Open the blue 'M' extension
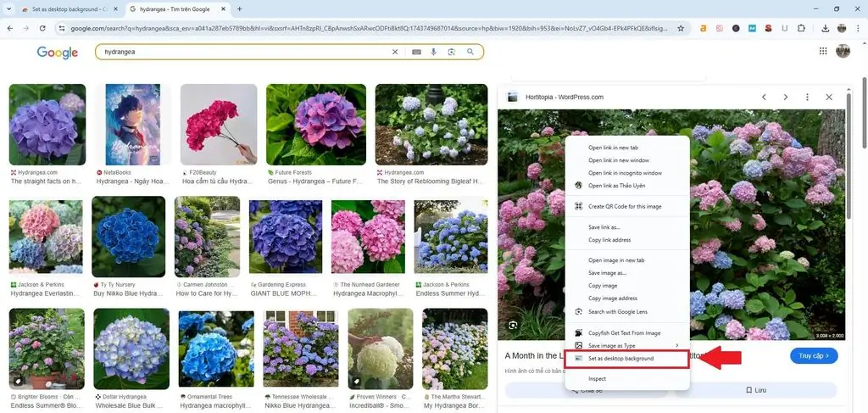Screen dimensions: 868x413 coord(753,28)
